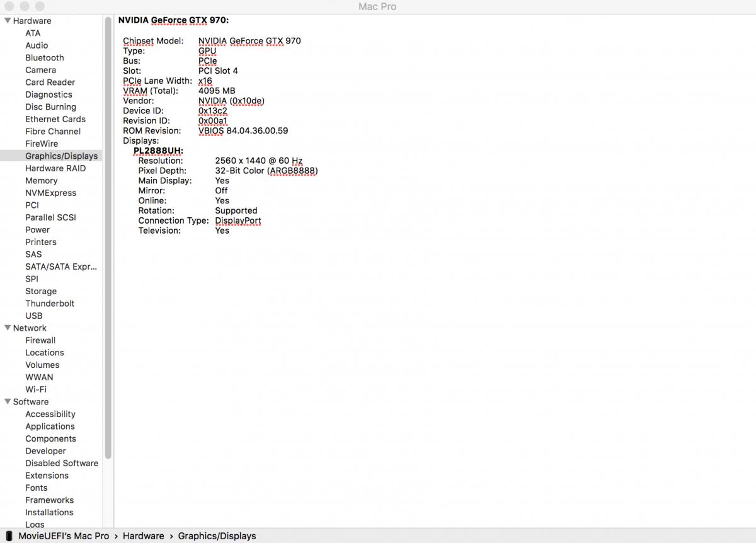Click the Network category heading
The image size is (756, 543).
tap(30, 328)
